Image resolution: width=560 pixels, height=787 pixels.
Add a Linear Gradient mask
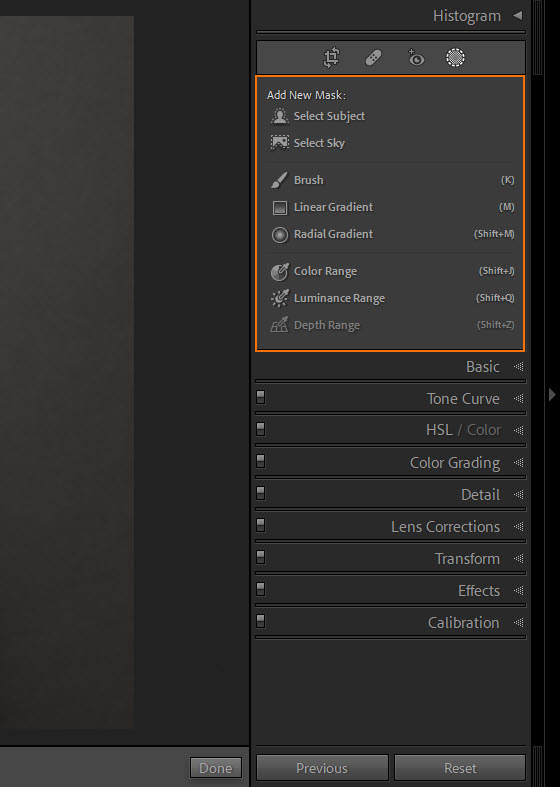coord(392,207)
